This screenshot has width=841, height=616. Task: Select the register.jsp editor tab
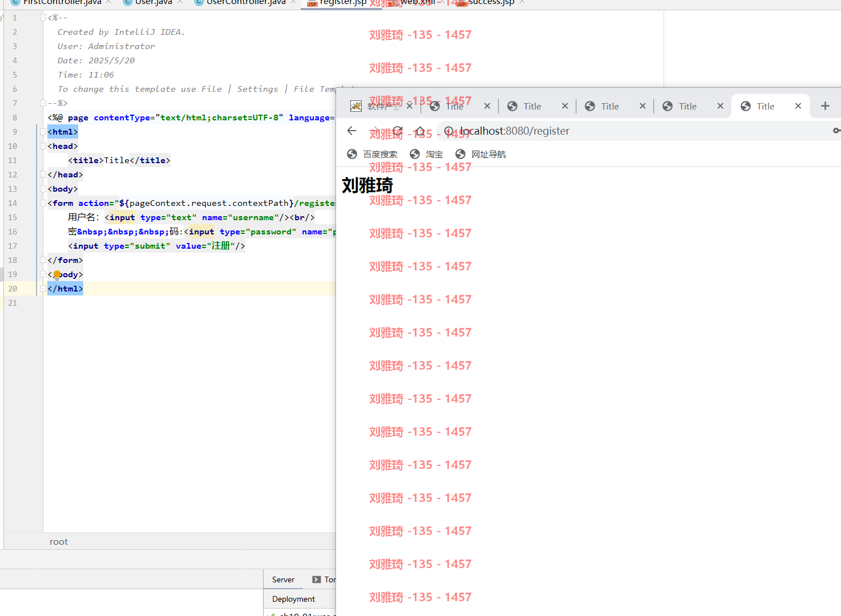[x=342, y=3]
